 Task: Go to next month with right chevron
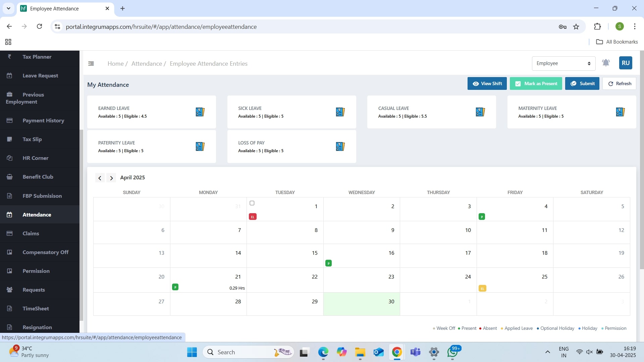coord(111,178)
